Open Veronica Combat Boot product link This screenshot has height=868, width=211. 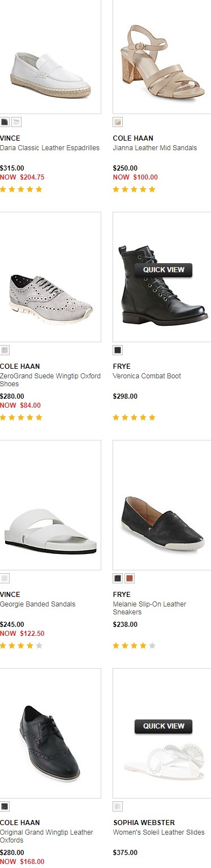[x=147, y=376]
